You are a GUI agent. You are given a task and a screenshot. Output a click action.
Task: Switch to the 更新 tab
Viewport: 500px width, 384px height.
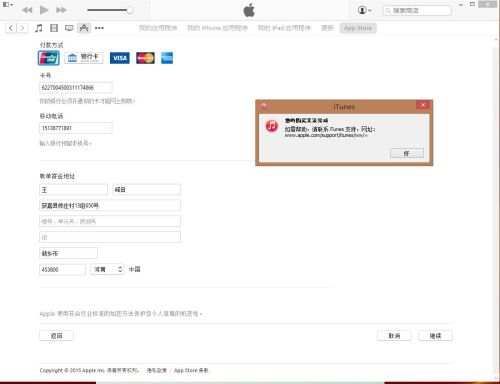(x=327, y=28)
